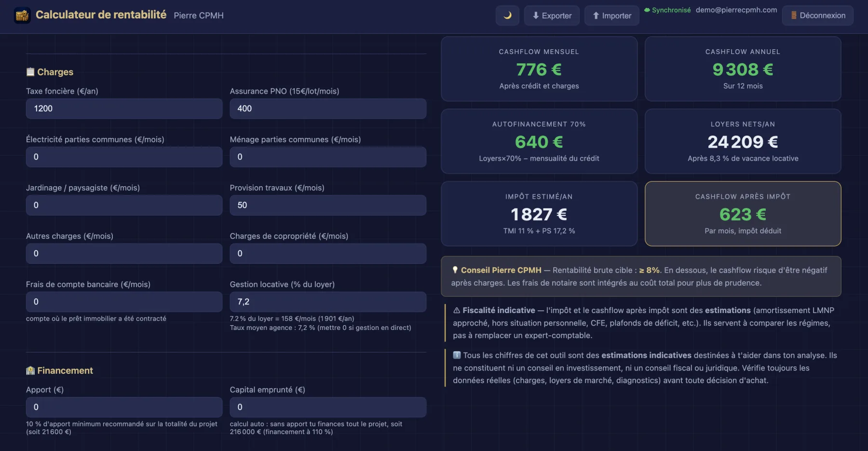Select the highlighted Cashflow après impôt card
The image size is (868, 451).
tap(743, 214)
